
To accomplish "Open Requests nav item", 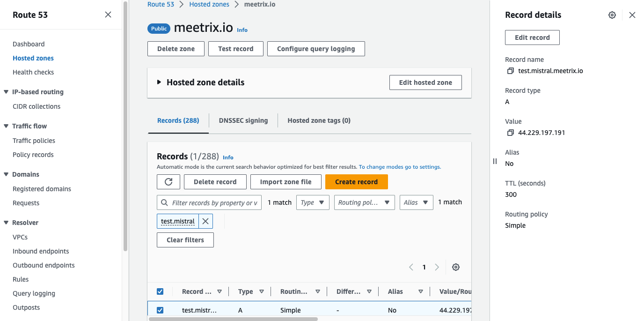I will (26, 203).
